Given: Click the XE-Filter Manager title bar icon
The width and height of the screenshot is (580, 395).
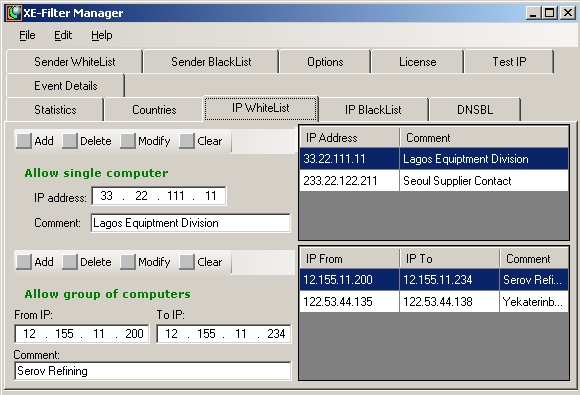Looking at the screenshot, I should [14, 13].
